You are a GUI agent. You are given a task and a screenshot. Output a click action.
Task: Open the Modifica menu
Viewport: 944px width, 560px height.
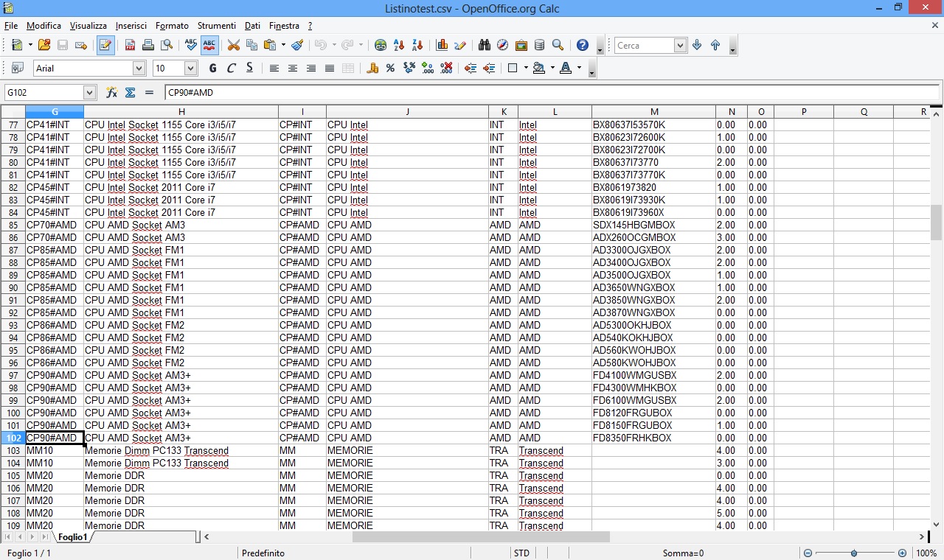pos(44,26)
